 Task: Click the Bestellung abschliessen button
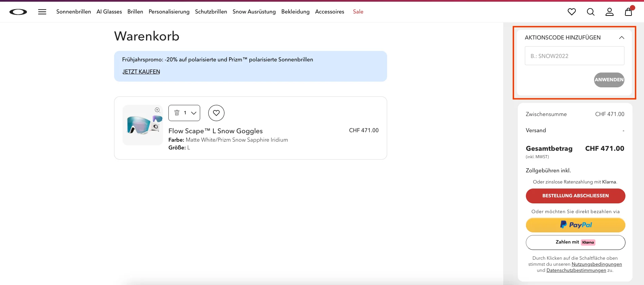[575, 196]
